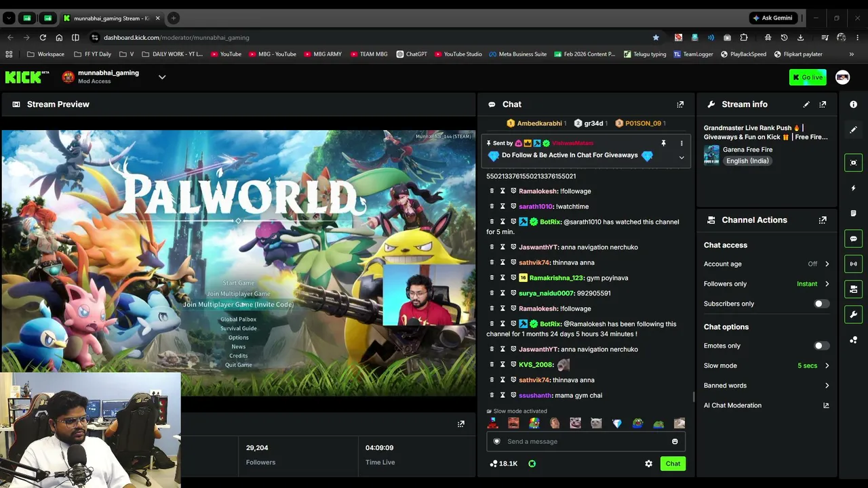Focus the browser address bar

(x=373, y=37)
